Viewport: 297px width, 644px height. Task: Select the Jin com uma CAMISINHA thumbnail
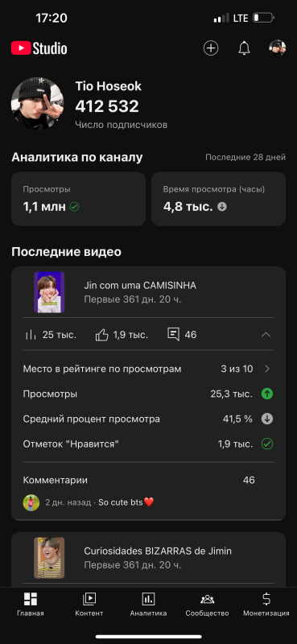pos(49,292)
